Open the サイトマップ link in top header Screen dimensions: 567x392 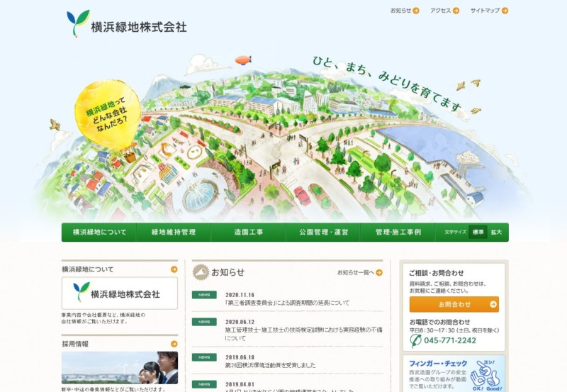(x=489, y=11)
